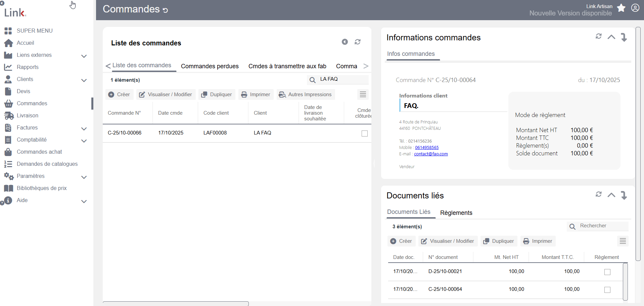
Task: Open Livraison truck icon in sidebar
Action: (8, 116)
